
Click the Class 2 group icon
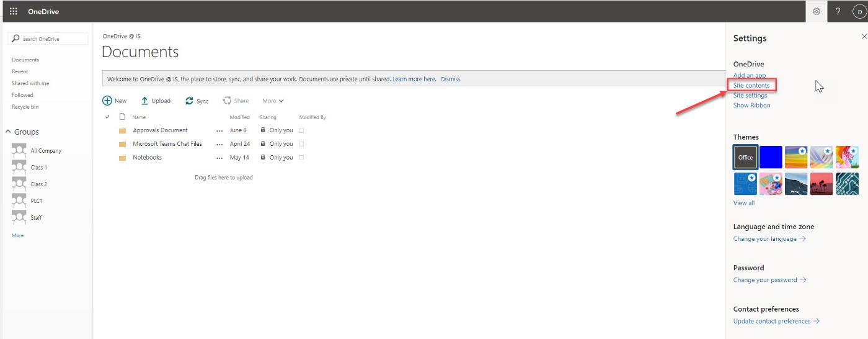[19, 184]
